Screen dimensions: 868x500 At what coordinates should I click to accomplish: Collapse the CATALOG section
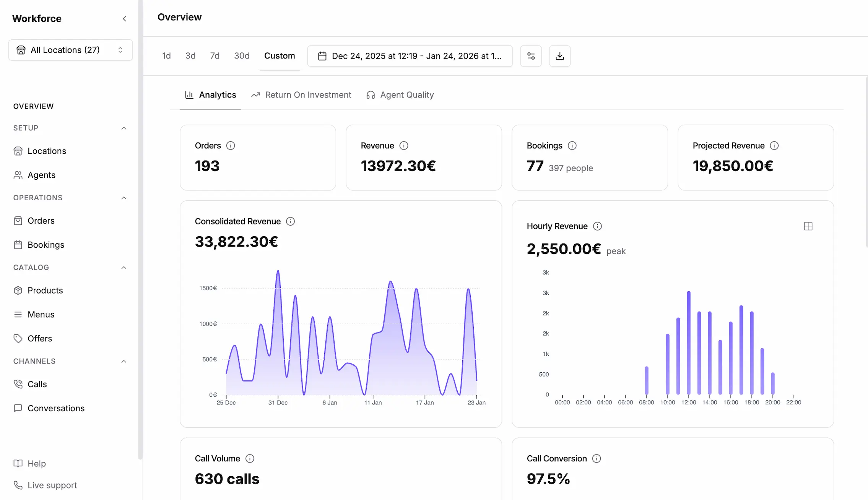(x=123, y=268)
